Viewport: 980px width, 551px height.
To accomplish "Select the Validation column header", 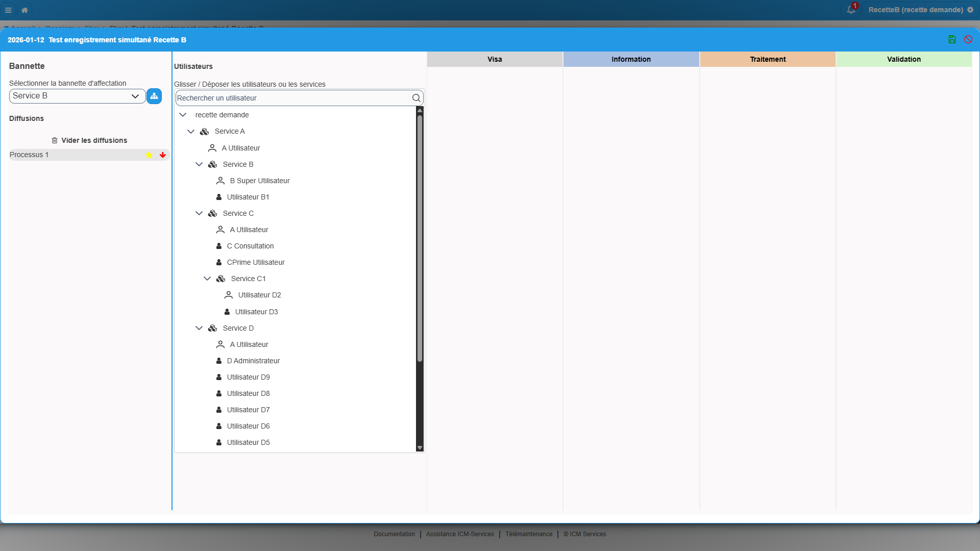I will pos(904,59).
